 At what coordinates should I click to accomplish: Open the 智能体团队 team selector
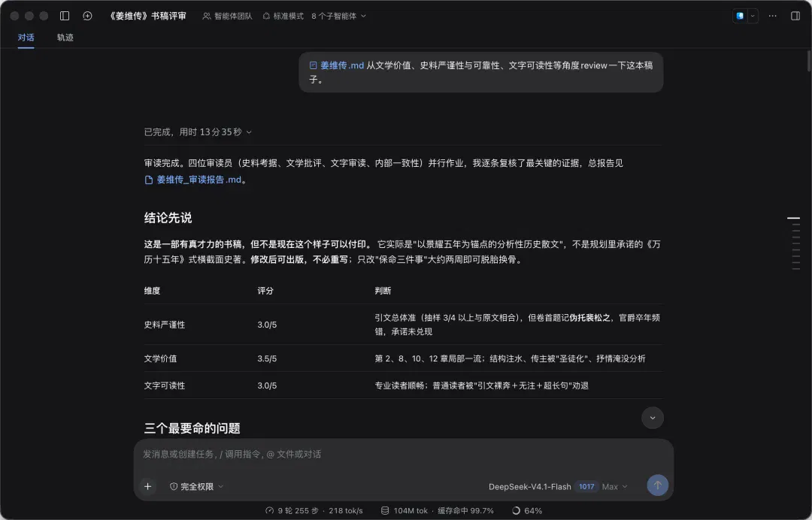(x=227, y=16)
